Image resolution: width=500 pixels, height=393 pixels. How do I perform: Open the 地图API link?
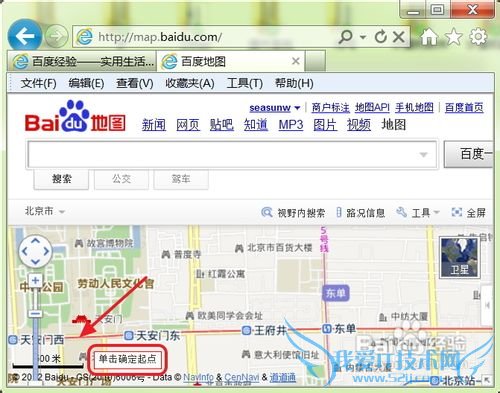[x=372, y=107]
